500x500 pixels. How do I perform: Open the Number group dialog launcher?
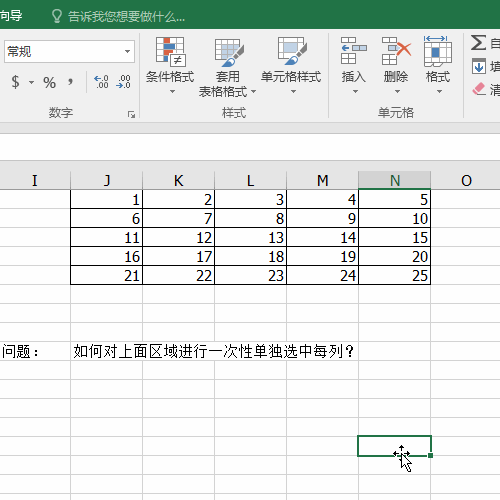click(x=131, y=114)
